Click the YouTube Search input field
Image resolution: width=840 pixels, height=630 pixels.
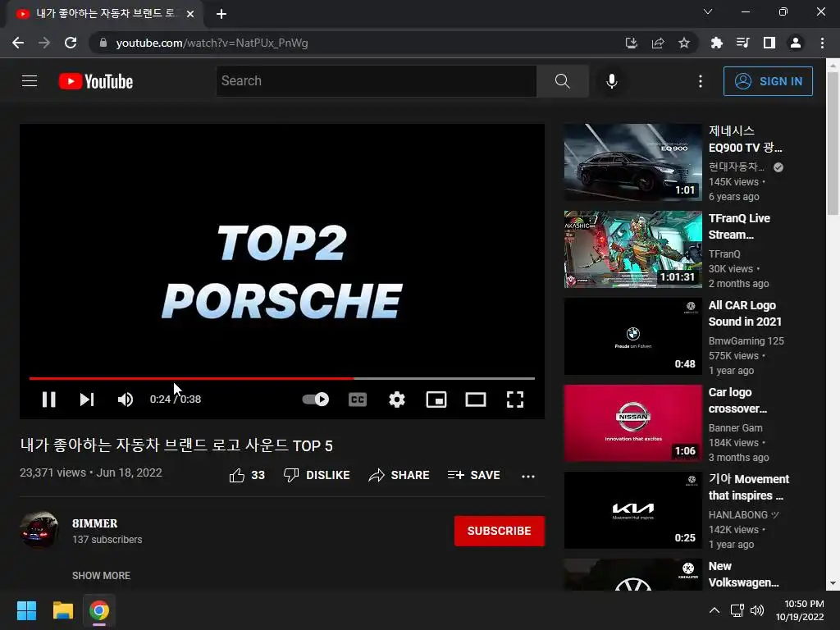(376, 81)
